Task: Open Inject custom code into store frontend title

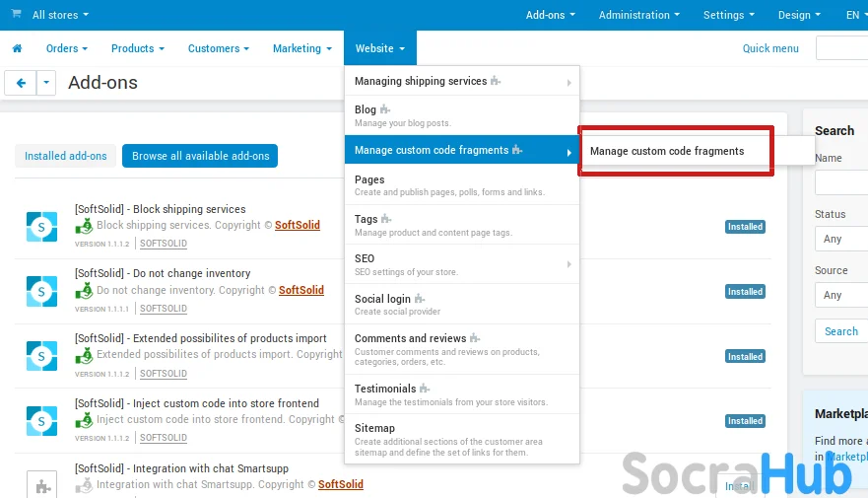Action: tap(197, 403)
